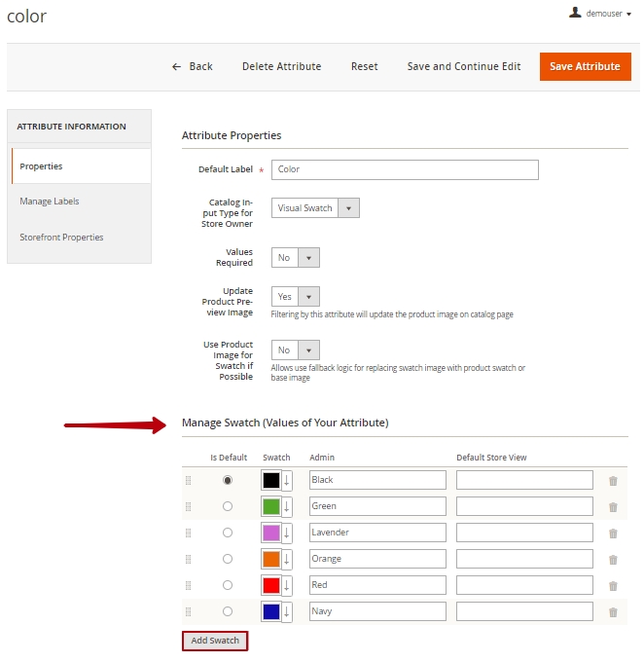Delete the Navy swatch row
The height and width of the screenshot is (662, 644).
[x=613, y=611]
